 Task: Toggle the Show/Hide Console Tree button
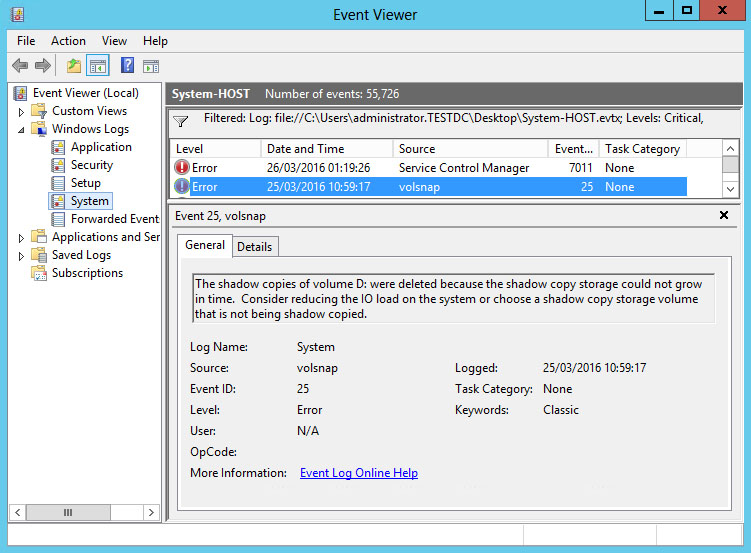(98, 66)
